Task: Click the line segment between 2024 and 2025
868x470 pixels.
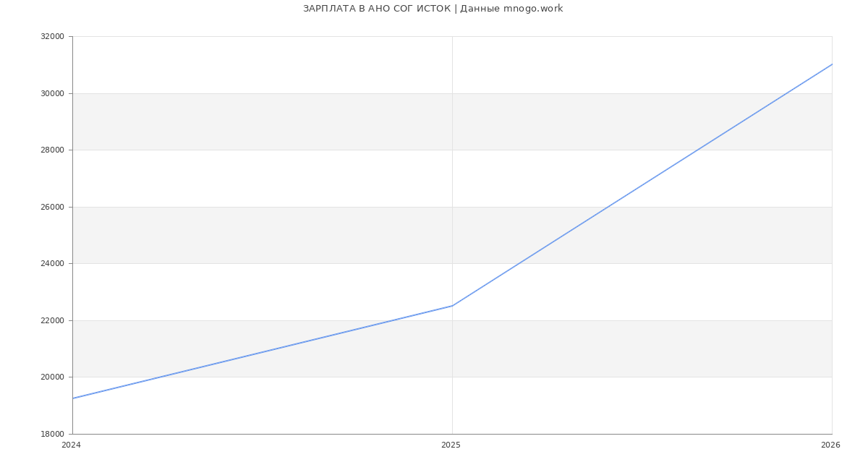Action: click(x=263, y=352)
